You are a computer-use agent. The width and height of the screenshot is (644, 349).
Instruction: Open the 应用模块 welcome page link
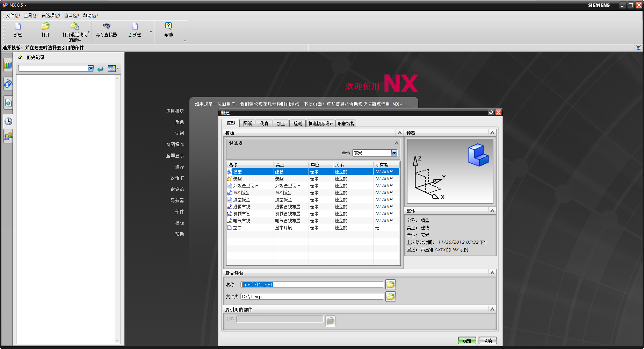tap(175, 111)
